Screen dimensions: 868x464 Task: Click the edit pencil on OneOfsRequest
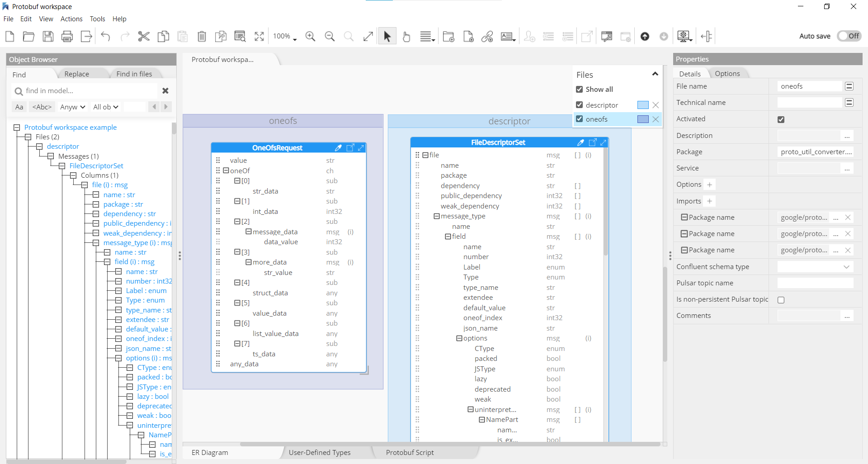pyautogui.click(x=338, y=148)
